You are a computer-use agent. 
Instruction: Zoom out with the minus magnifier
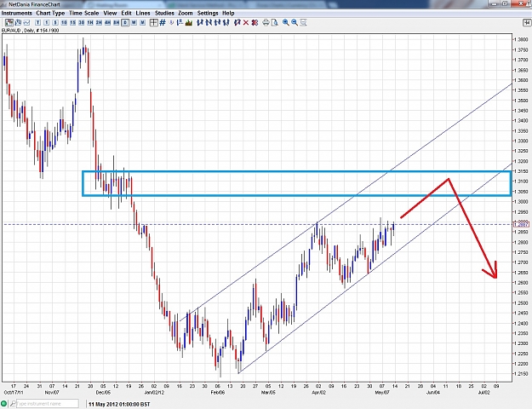(x=295, y=22)
